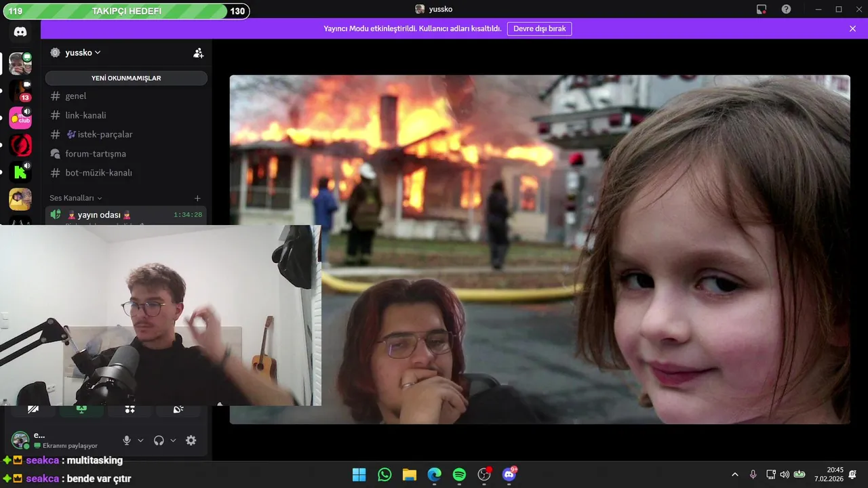868x488 pixels.
Task: Stop screen sharing with green monitor button
Action: (x=81, y=409)
